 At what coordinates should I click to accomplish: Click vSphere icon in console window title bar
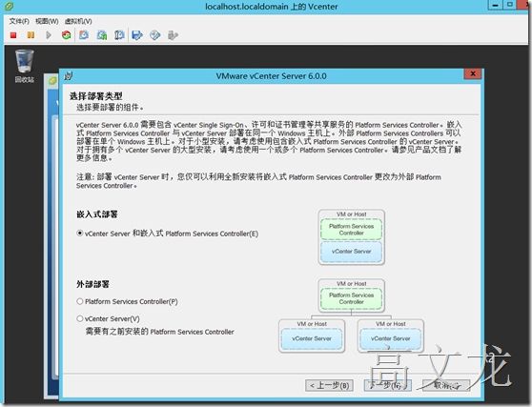(9, 6)
